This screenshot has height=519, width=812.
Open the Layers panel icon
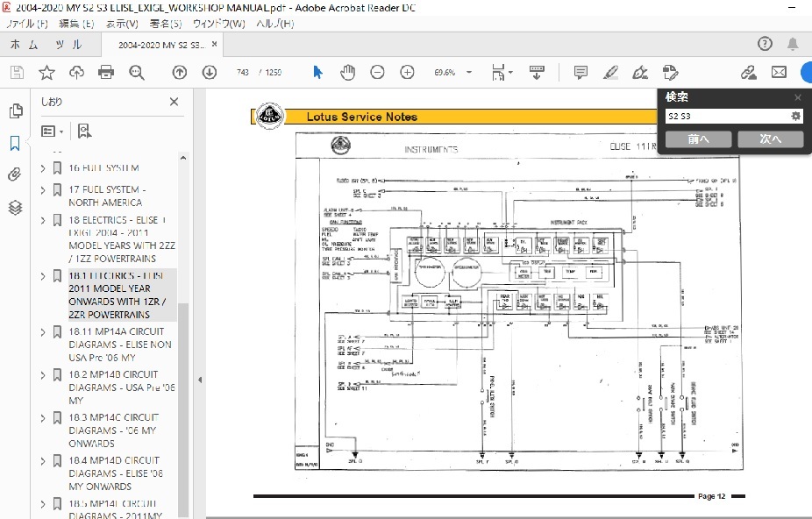15,207
